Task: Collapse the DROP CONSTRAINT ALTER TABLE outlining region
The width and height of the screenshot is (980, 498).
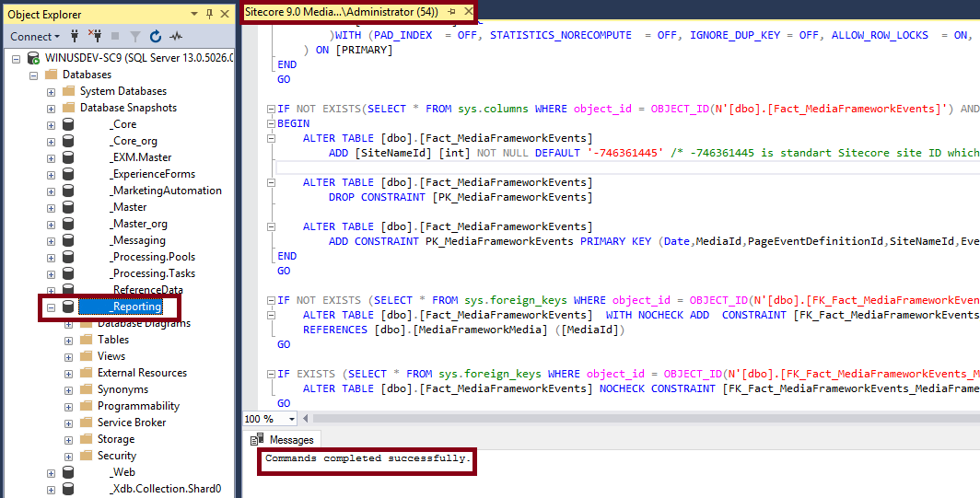Action: [271, 182]
